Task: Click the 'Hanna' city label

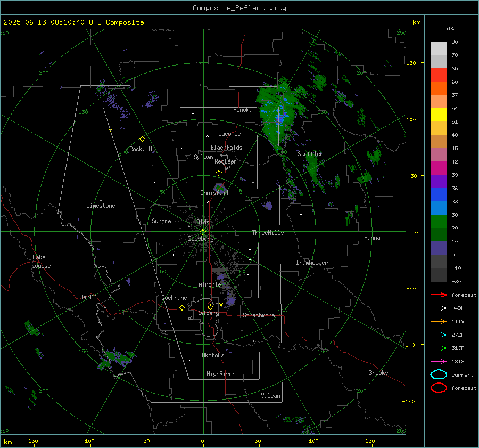Action: (x=372, y=238)
